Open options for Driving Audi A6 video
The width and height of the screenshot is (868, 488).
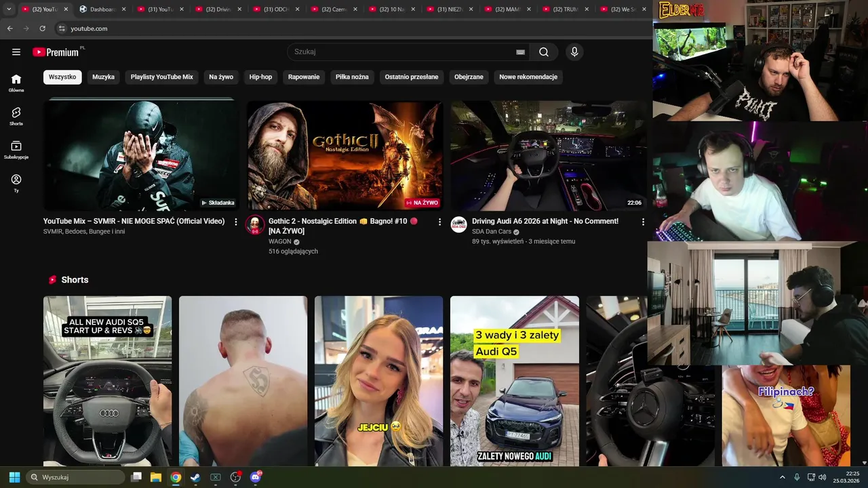(x=643, y=222)
